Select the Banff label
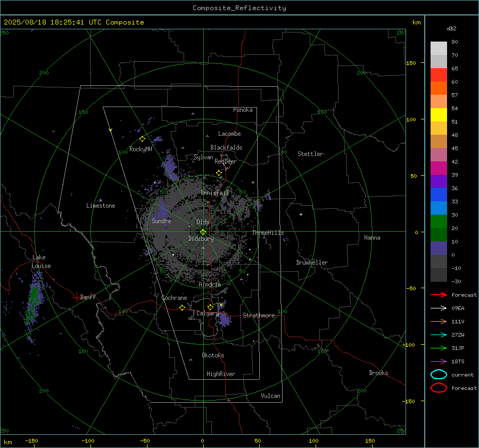 click(88, 297)
